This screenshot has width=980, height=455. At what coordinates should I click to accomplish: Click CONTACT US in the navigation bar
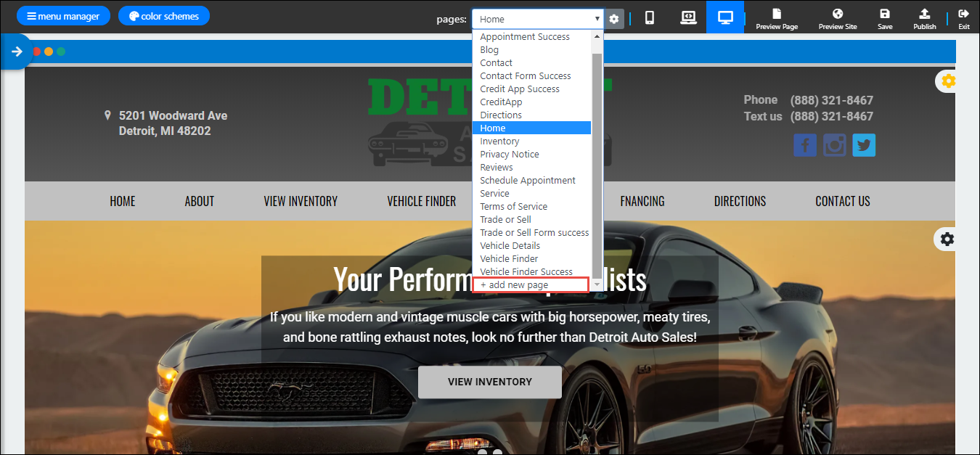(x=843, y=201)
